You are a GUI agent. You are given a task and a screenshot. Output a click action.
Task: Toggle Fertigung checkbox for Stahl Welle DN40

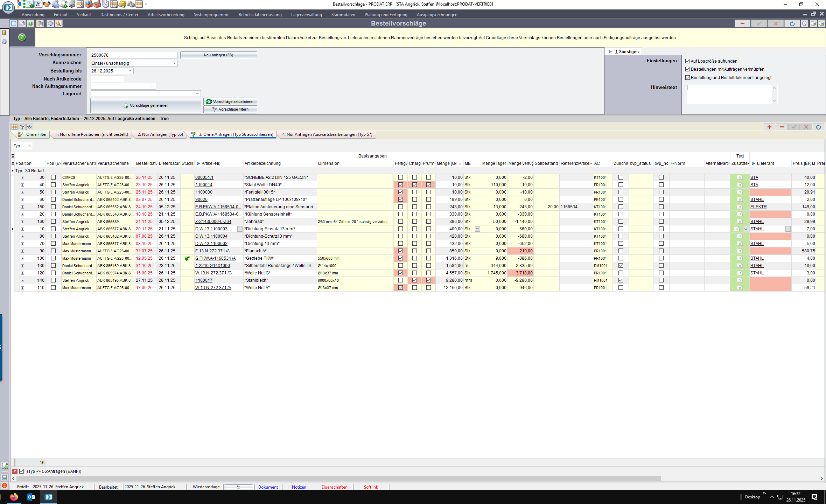[x=400, y=185]
